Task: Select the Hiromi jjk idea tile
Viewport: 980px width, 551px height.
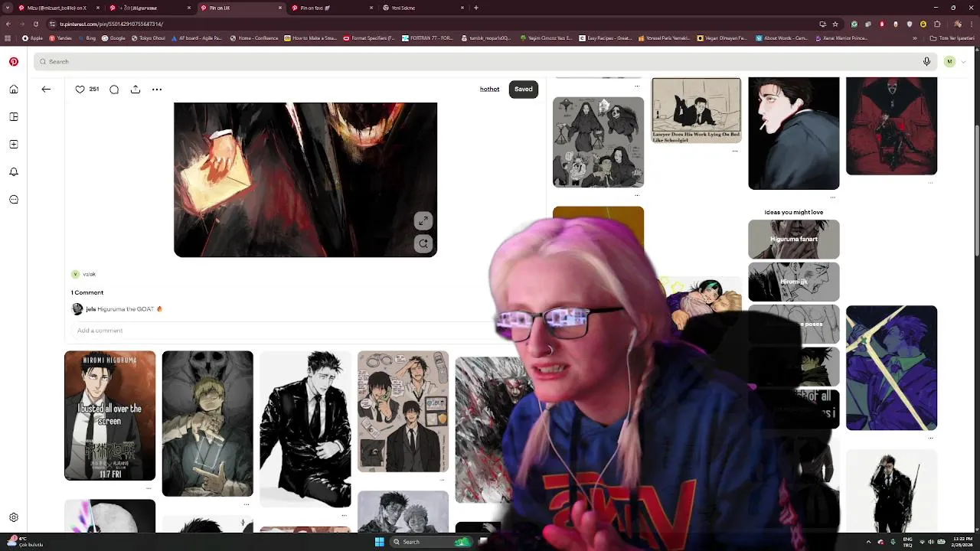Action: pyautogui.click(x=793, y=282)
